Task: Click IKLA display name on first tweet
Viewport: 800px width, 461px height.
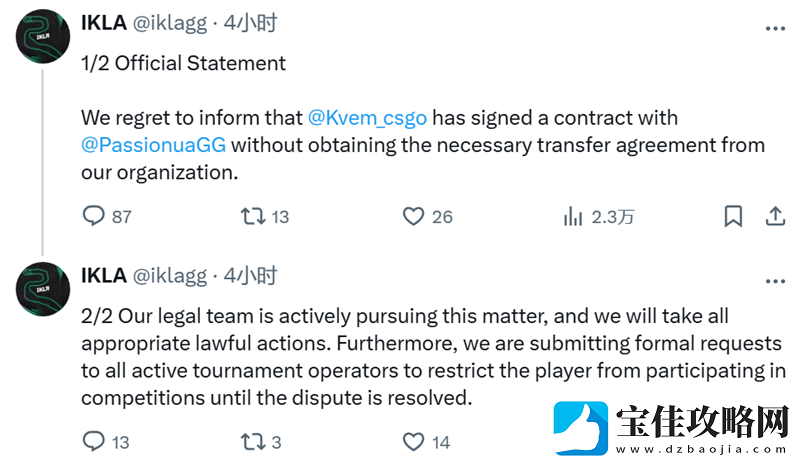Action: coord(104,23)
